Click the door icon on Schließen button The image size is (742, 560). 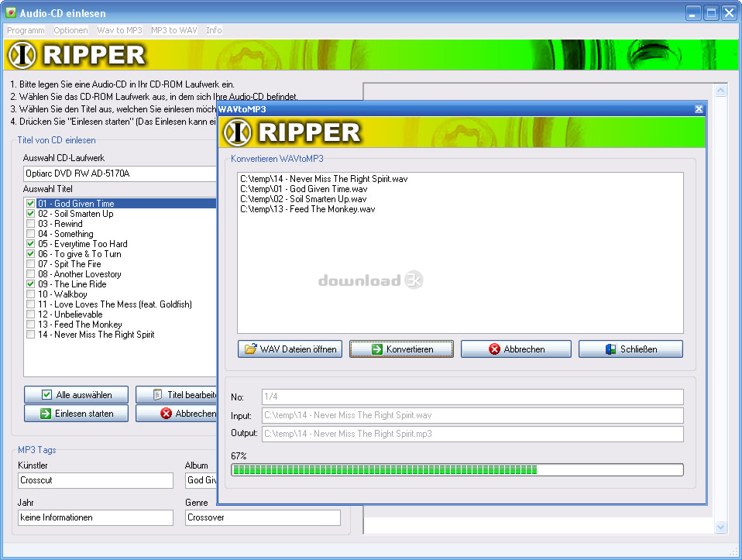[x=610, y=349]
